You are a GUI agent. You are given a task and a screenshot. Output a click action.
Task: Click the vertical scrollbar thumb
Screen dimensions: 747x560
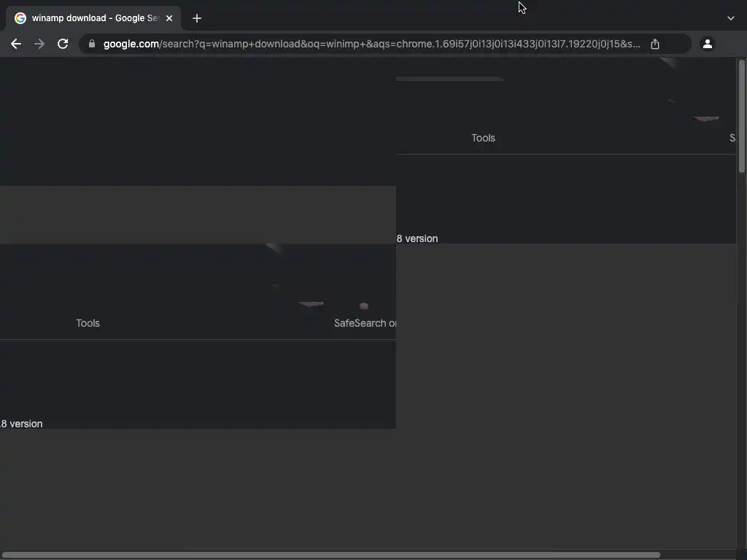tap(742, 116)
